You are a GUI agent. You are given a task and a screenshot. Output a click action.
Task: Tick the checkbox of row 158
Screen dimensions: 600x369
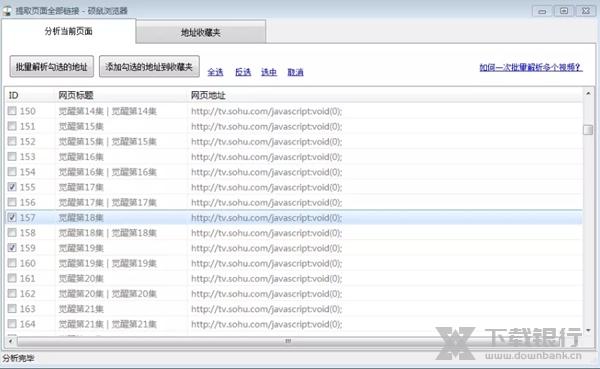point(12,232)
